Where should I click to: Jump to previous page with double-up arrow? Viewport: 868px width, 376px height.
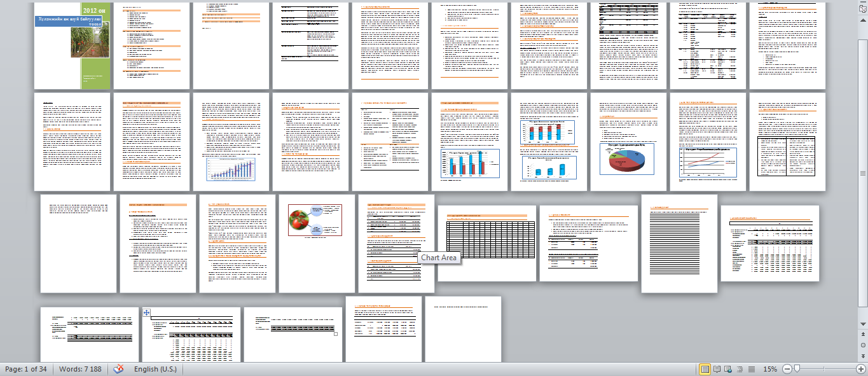(862, 335)
